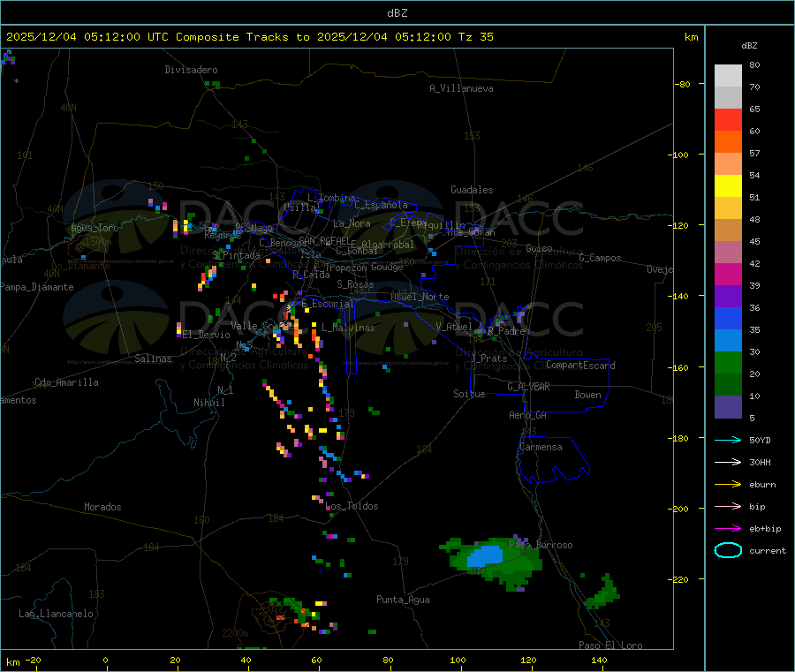Click the 'A_Villanueva' map label
This screenshot has height=672, width=795.
pos(461,88)
